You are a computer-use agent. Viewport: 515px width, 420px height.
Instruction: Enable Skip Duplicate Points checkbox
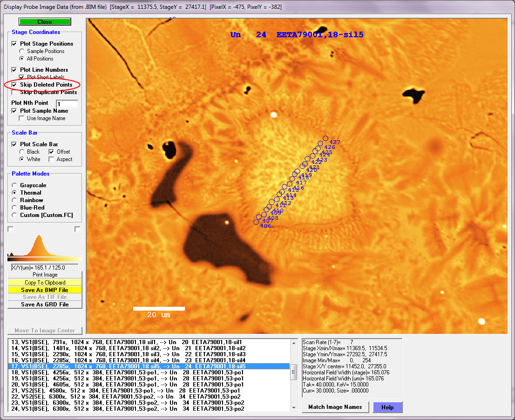point(14,92)
